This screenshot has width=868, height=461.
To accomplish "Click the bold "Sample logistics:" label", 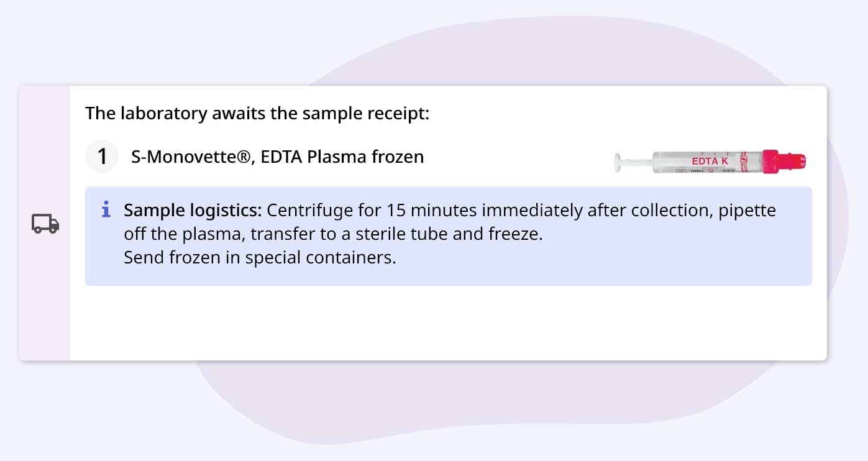I will (193, 211).
